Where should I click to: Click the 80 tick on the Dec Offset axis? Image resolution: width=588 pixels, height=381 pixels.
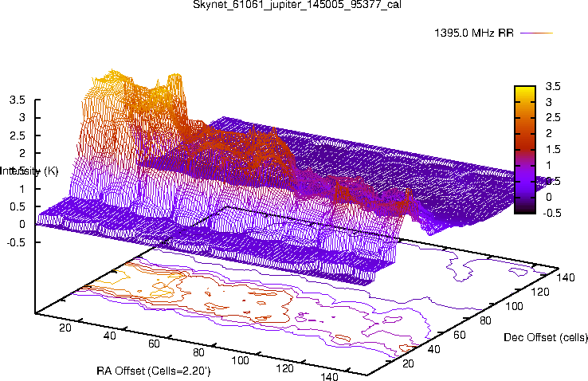(x=485, y=320)
